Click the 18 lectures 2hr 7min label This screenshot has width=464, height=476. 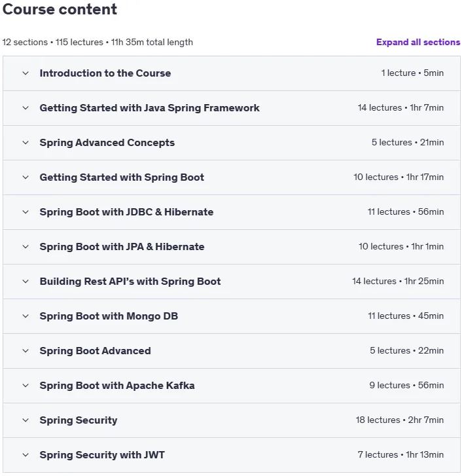click(399, 420)
